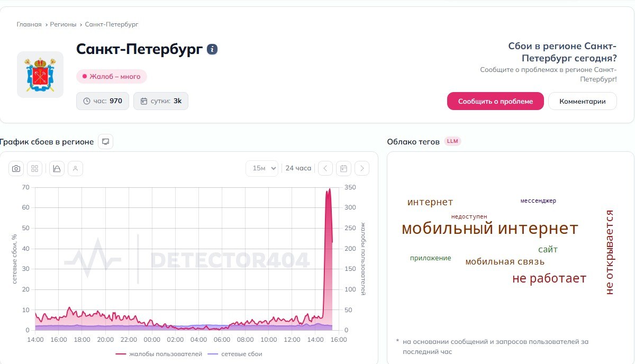
Task: Click the info icon beside Санкт-Петербург
Action: [x=212, y=49]
